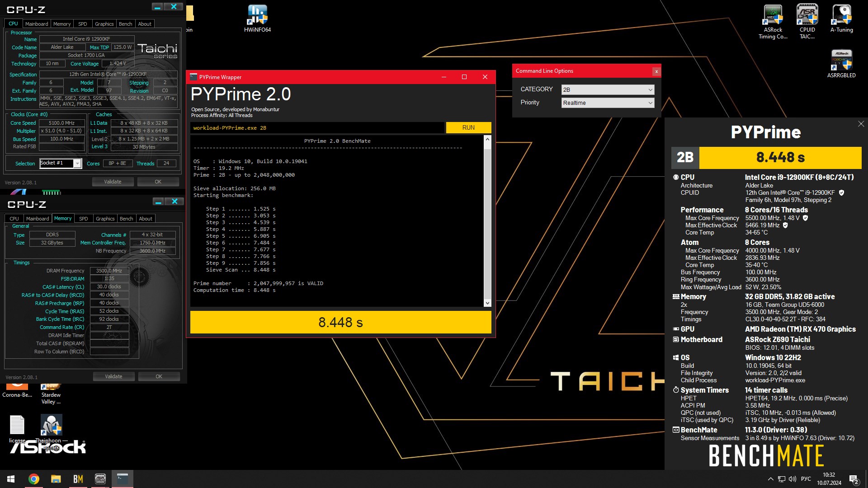Open Bench tab in top CPU-Z
Image resolution: width=868 pixels, height=488 pixels.
(x=126, y=24)
